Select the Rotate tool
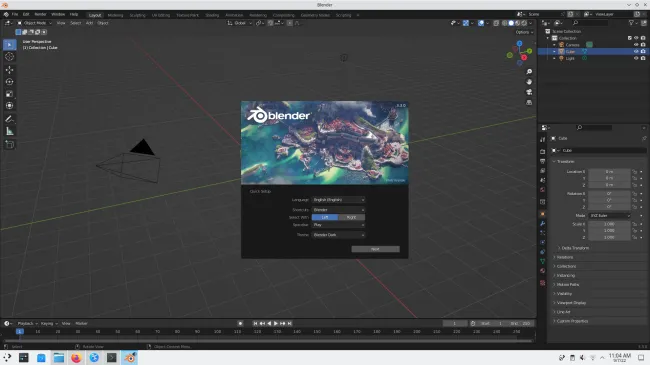The width and height of the screenshot is (650, 365). point(10,82)
